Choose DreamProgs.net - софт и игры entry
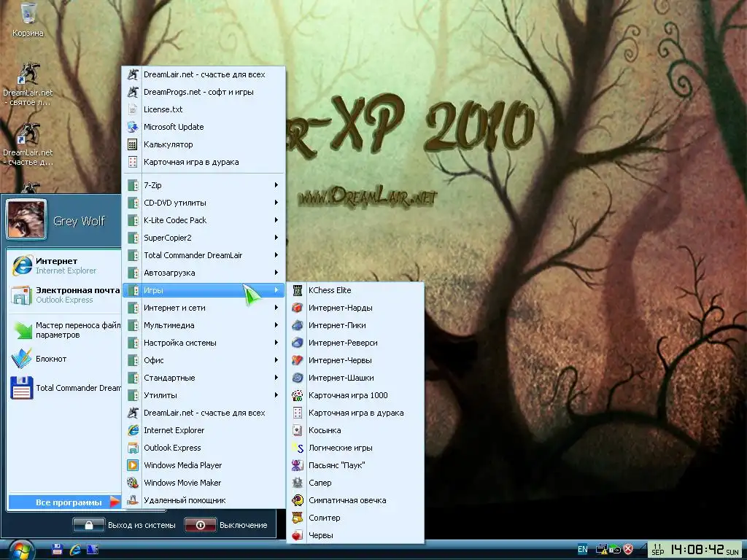This screenshot has width=747, height=560. tap(204, 92)
